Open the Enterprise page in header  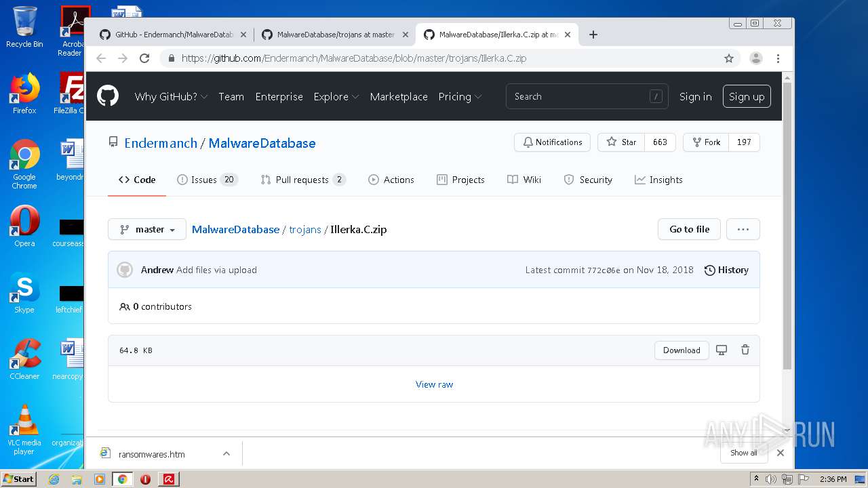click(x=279, y=96)
